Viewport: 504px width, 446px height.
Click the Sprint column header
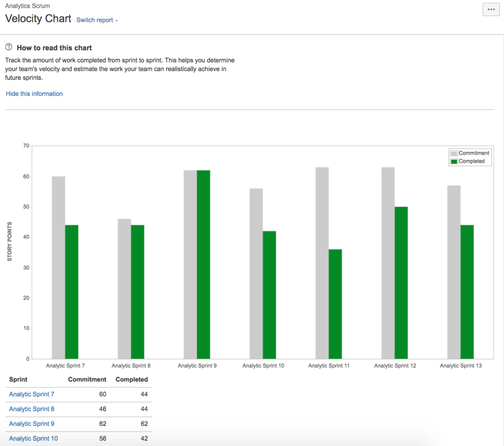point(18,379)
